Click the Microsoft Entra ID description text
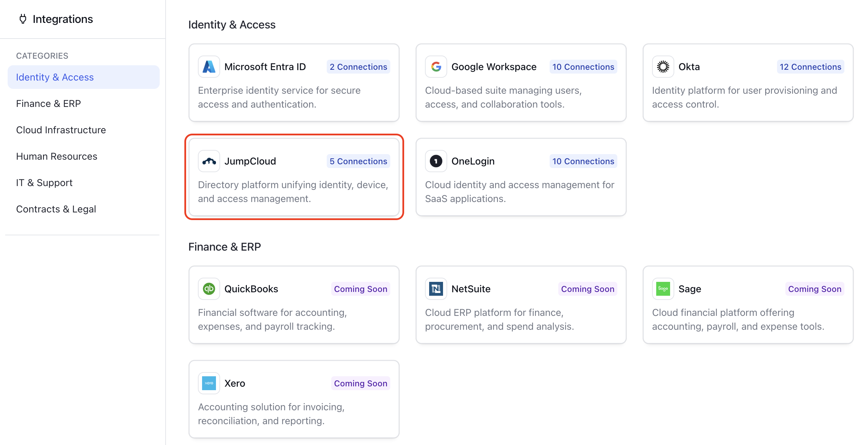868x445 pixels. 279,97
